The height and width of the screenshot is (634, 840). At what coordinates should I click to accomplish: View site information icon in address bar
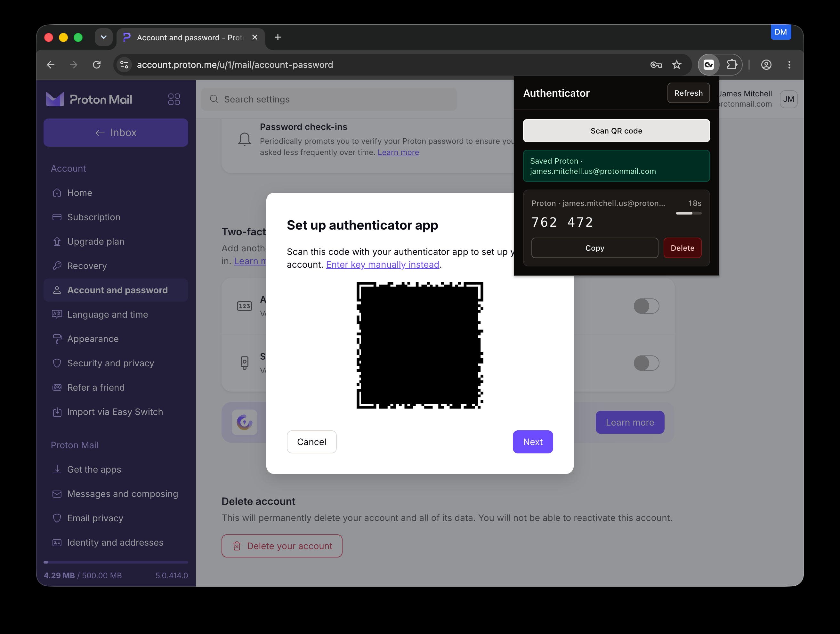tap(124, 65)
